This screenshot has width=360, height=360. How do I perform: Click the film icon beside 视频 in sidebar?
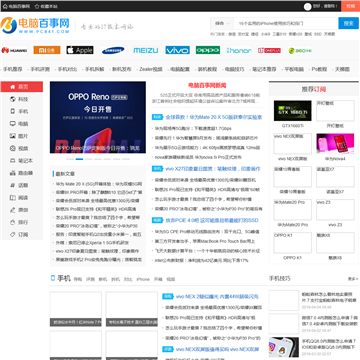(x=13, y=148)
